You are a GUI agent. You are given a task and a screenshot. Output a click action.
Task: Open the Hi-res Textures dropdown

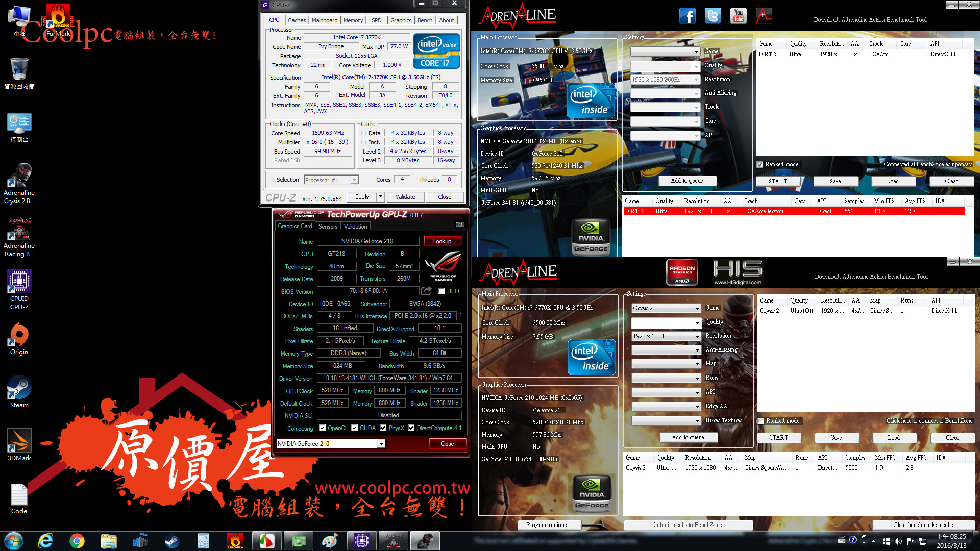pyautogui.click(x=666, y=421)
